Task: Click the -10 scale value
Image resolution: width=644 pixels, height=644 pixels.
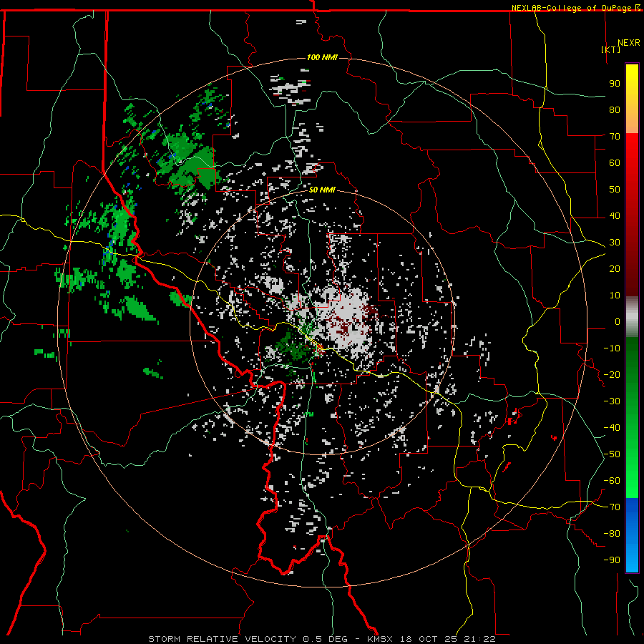Action: pos(612,348)
